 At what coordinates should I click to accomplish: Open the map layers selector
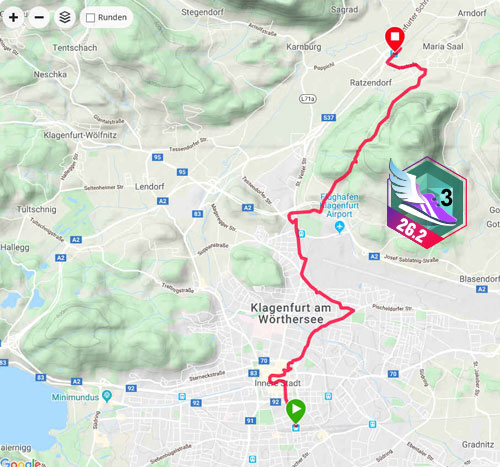65,17
